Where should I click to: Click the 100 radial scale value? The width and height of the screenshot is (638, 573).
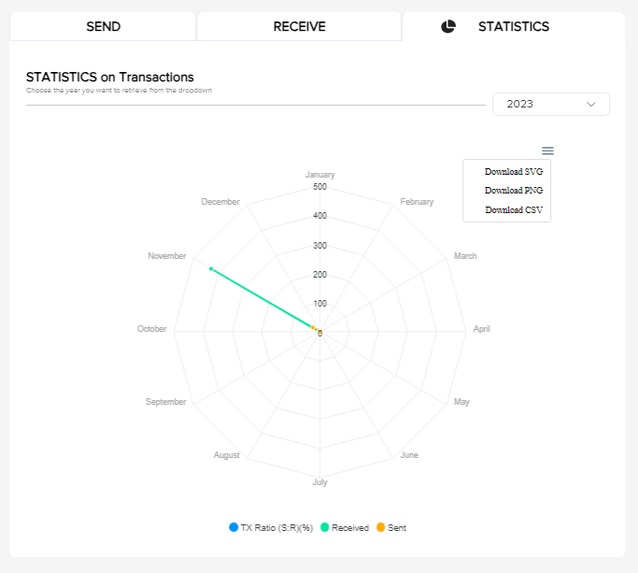[320, 304]
